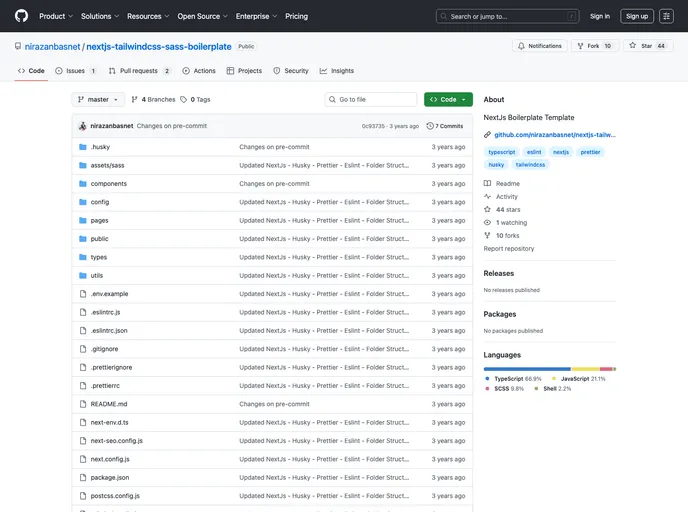Viewport: 688px width, 512px height.
Task: Open commit hash 0c93735
Action: [x=373, y=126]
